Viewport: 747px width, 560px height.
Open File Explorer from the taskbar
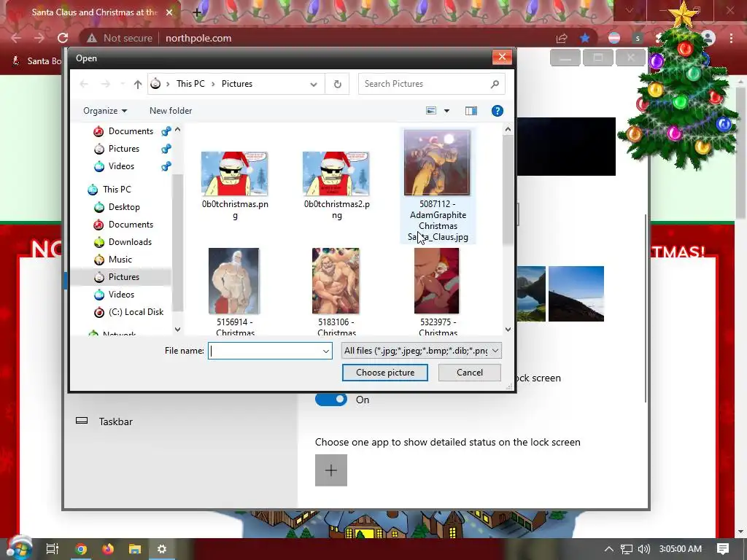135,549
